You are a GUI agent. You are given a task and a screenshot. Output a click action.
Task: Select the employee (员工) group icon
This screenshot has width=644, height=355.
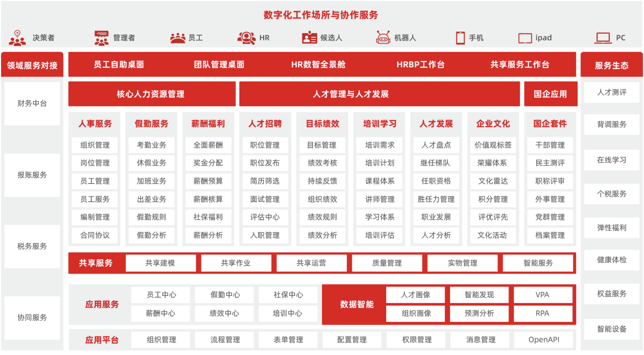[178, 38]
